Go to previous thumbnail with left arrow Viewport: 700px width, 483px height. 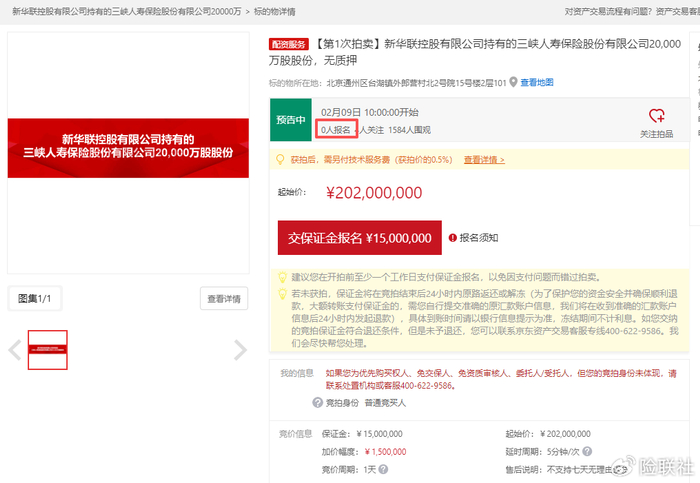coord(15,350)
